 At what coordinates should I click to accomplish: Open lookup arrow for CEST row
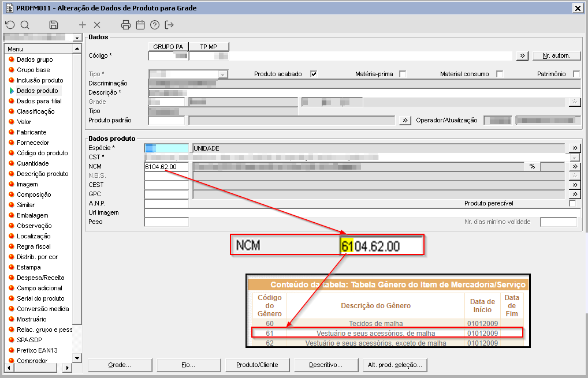tap(575, 185)
